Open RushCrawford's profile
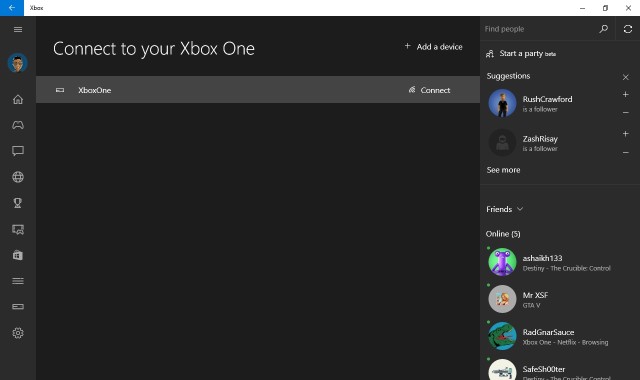The height and width of the screenshot is (380, 640). [x=547, y=99]
